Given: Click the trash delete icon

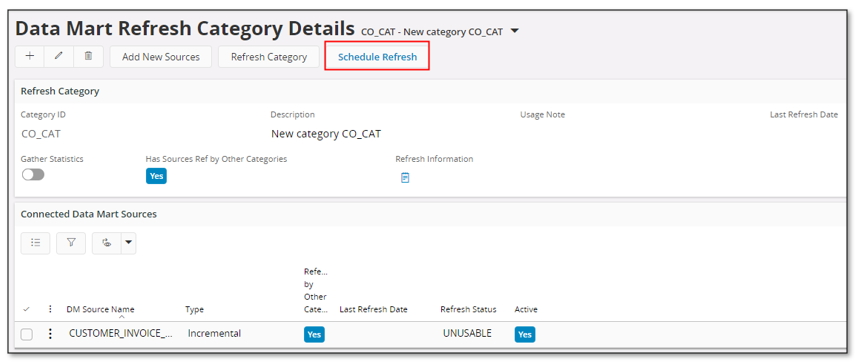Looking at the screenshot, I should point(88,56).
